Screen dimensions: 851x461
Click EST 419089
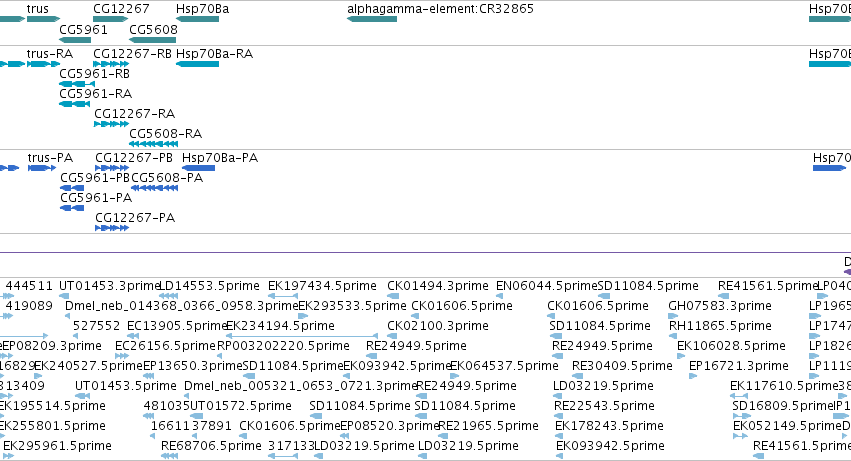(29, 306)
